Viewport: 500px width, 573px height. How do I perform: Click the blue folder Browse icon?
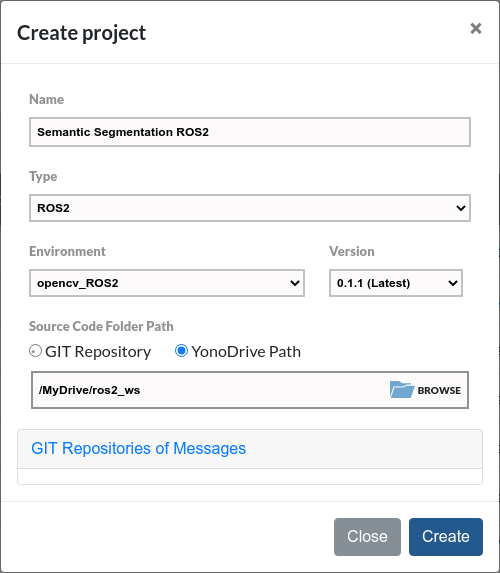click(402, 390)
